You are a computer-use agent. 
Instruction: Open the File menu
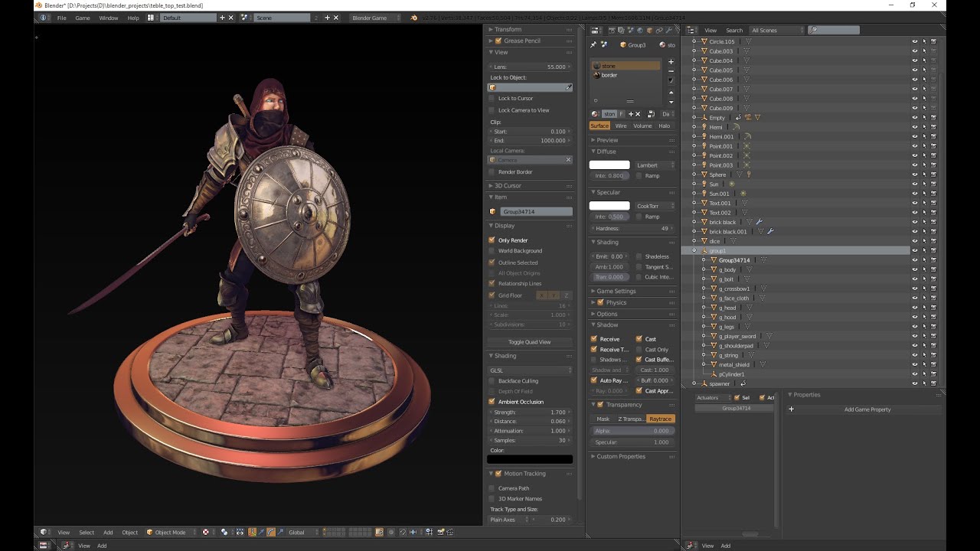61,18
